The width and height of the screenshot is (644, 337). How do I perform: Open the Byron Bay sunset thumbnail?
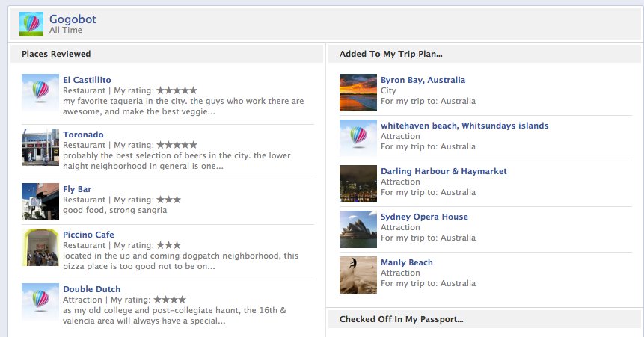pos(358,93)
